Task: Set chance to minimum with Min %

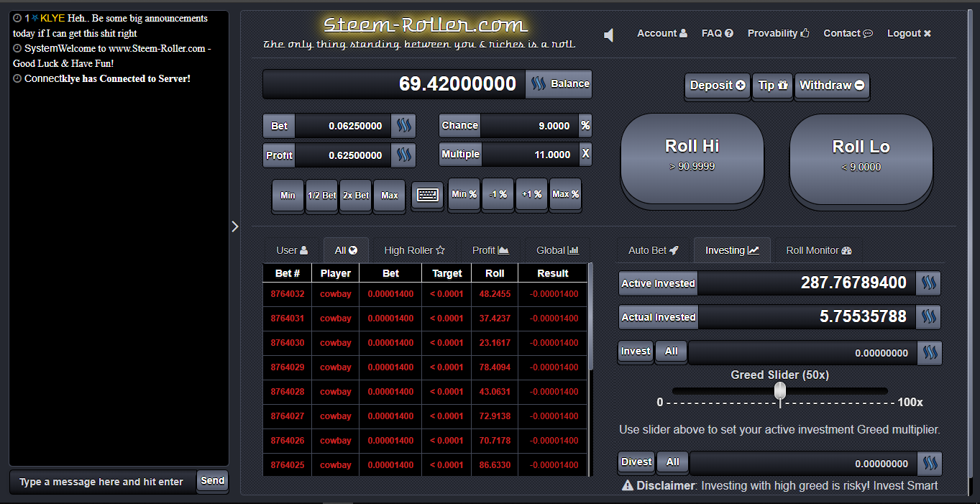Action: point(464,194)
